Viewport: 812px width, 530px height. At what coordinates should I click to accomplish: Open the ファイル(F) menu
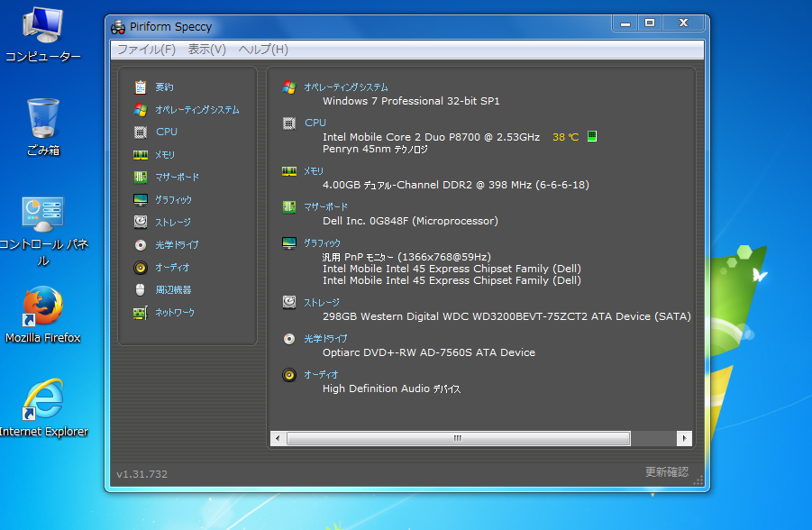147,50
